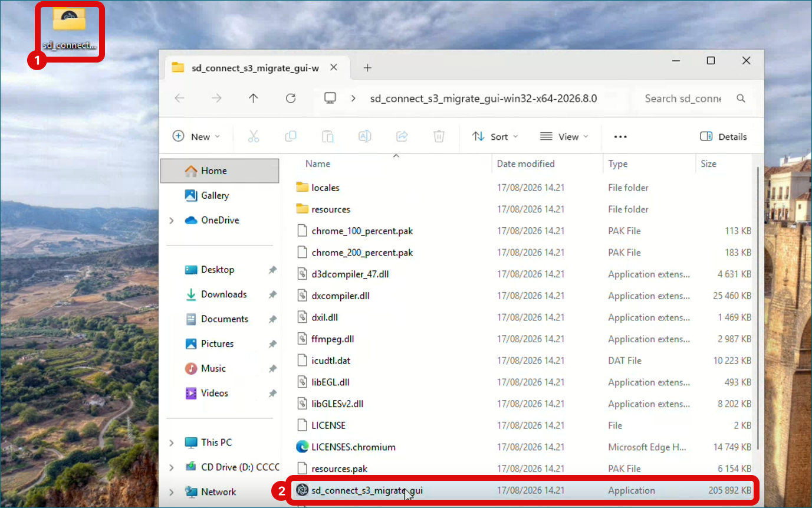Toggle the Details pane button

[x=724, y=136]
